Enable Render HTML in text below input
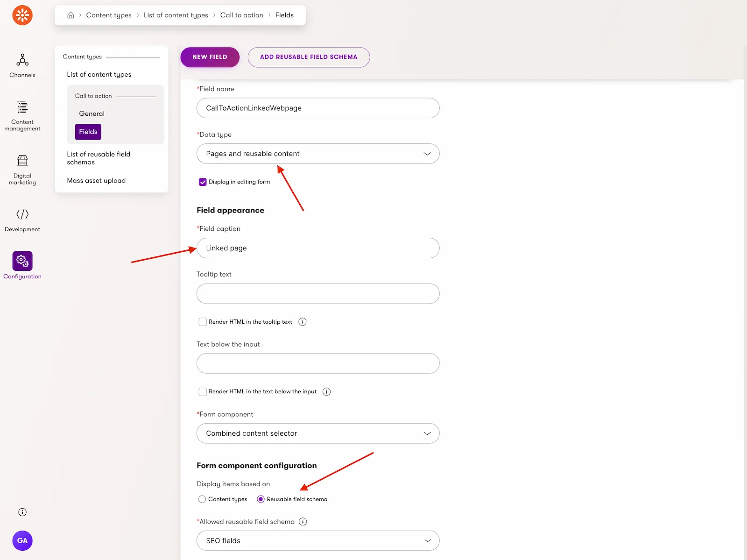 pyautogui.click(x=203, y=392)
